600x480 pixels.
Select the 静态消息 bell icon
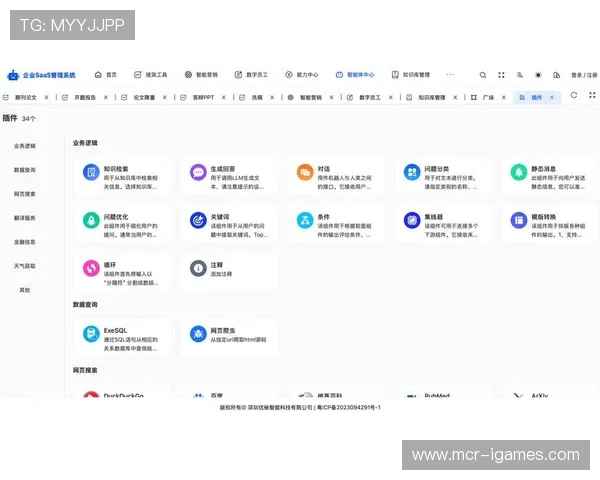(x=517, y=172)
